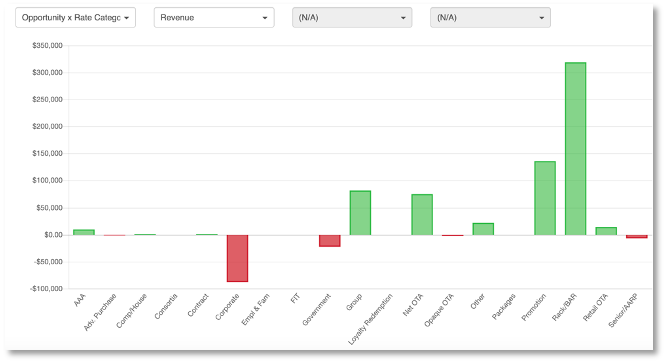Click the $50,000 y-axis value

tap(49, 208)
